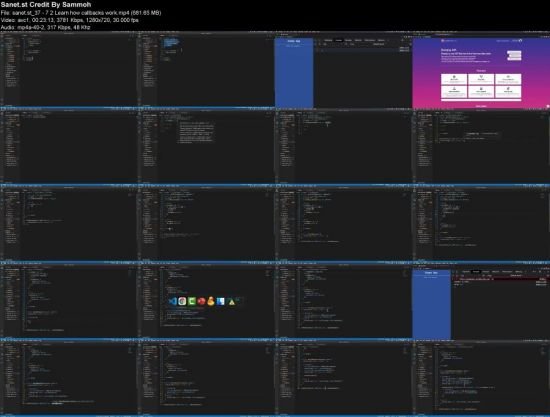Screen dimensions: 550x417
Task: Select the triangle icon in the app switcher
Action: [x=232, y=302]
